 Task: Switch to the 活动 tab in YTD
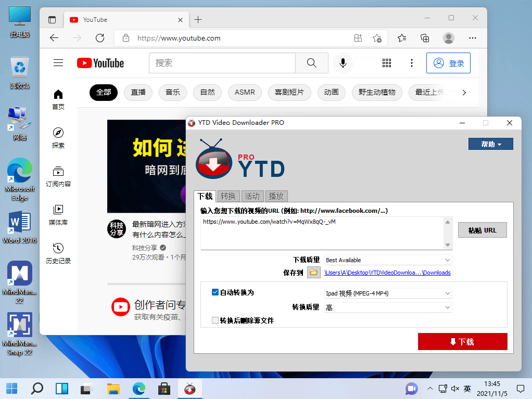coord(252,196)
